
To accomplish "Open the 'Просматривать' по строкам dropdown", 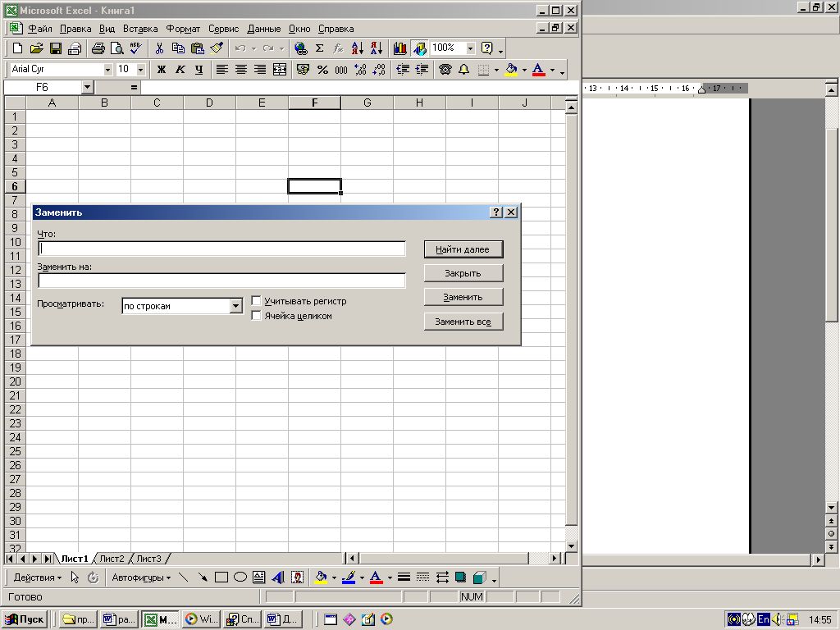I will [x=235, y=306].
